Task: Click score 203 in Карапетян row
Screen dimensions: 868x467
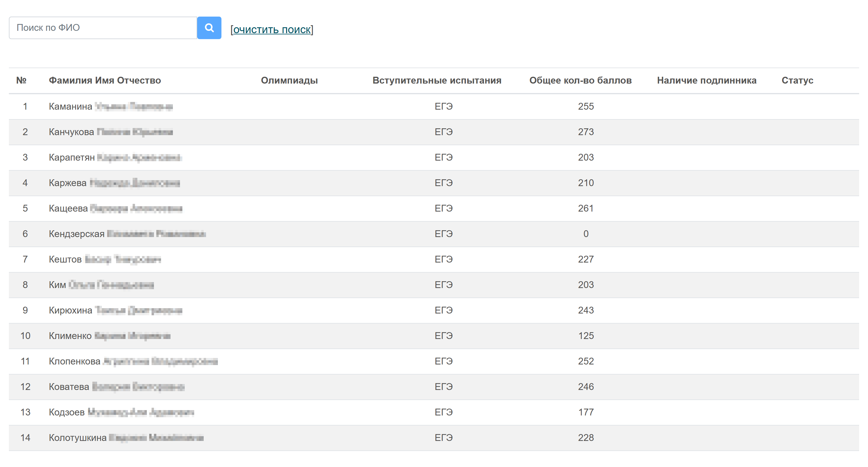Action: click(586, 157)
